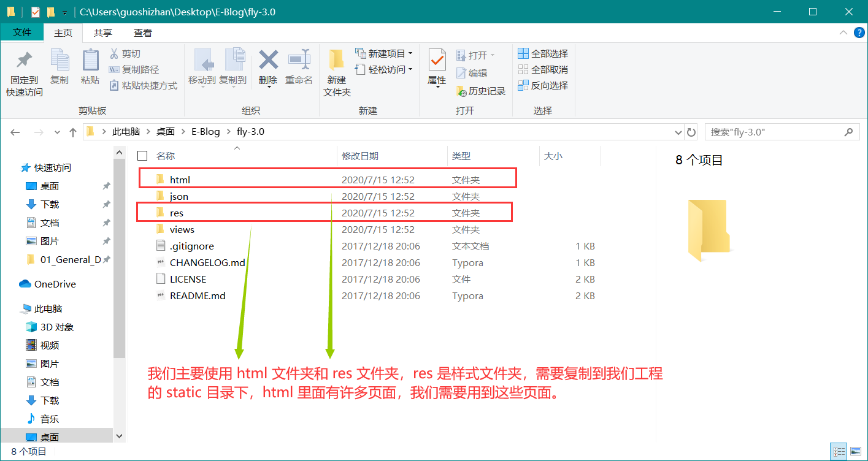Image resolution: width=868 pixels, height=461 pixels.
Task: Click the Up one level arrow
Action: pos(73,132)
